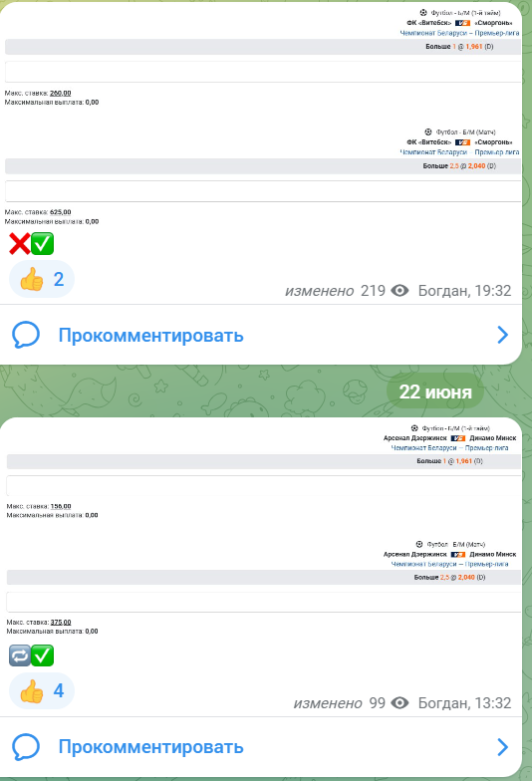Open the 22 июня date badge
The height and width of the screenshot is (781, 532).
tap(435, 392)
